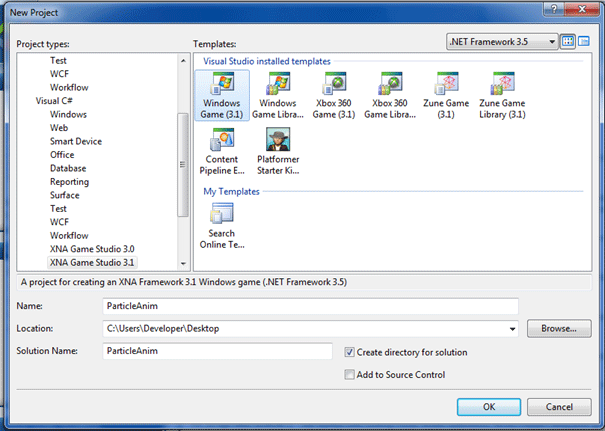Image resolution: width=605 pixels, height=431 pixels.
Task: Select the Content Pipeline Extension template
Action: (x=222, y=151)
